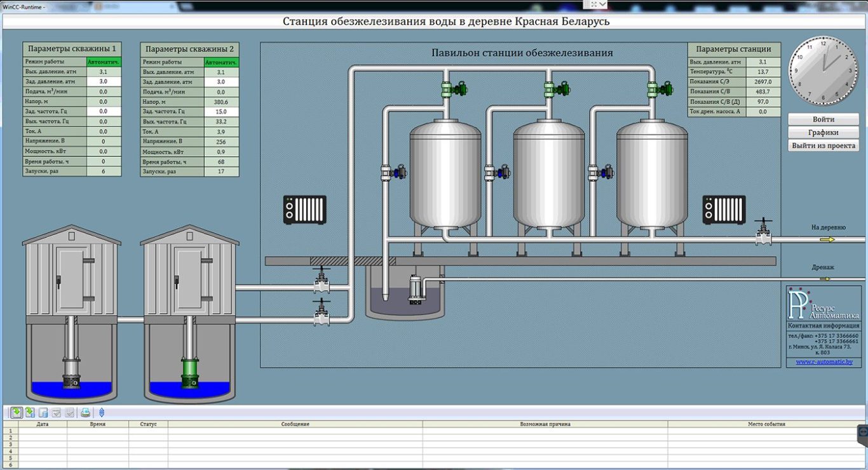Click the 'Статус' column header
Viewport: 868px width, 470px height.
(x=149, y=424)
